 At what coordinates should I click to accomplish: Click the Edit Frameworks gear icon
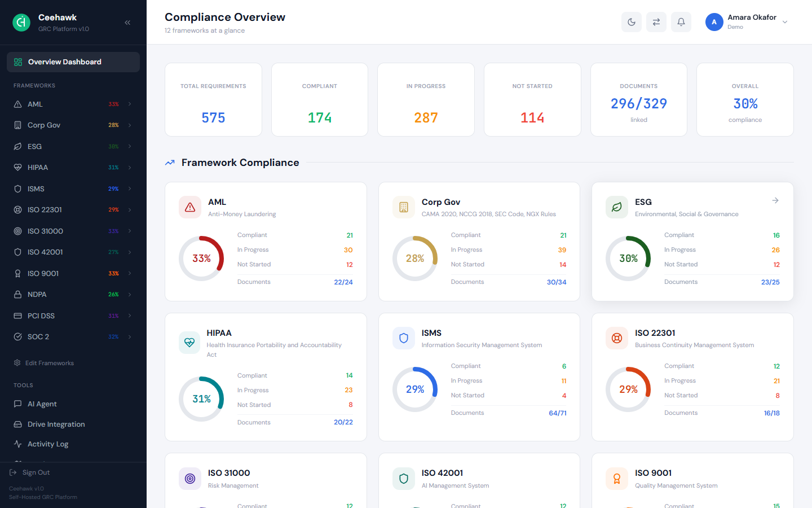click(x=17, y=363)
